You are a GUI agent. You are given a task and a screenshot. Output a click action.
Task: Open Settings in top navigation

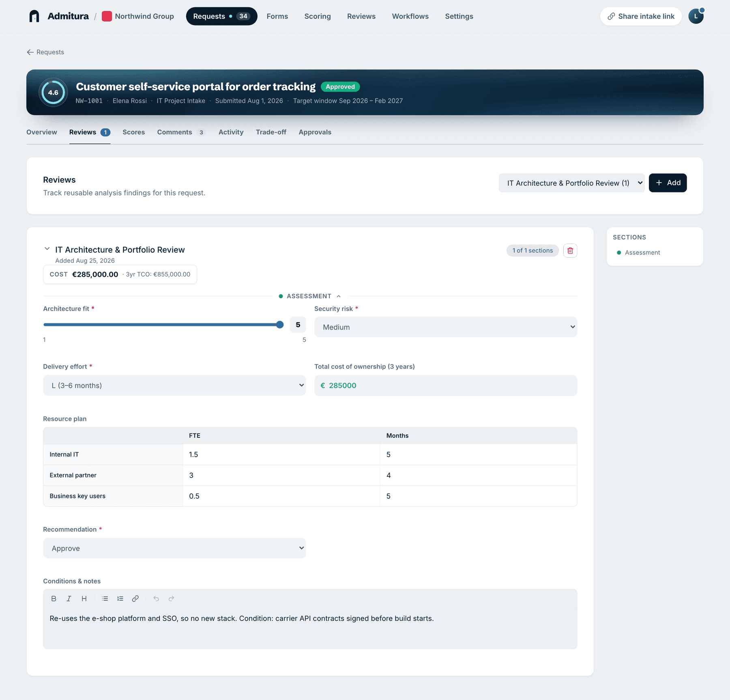(459, 16)
